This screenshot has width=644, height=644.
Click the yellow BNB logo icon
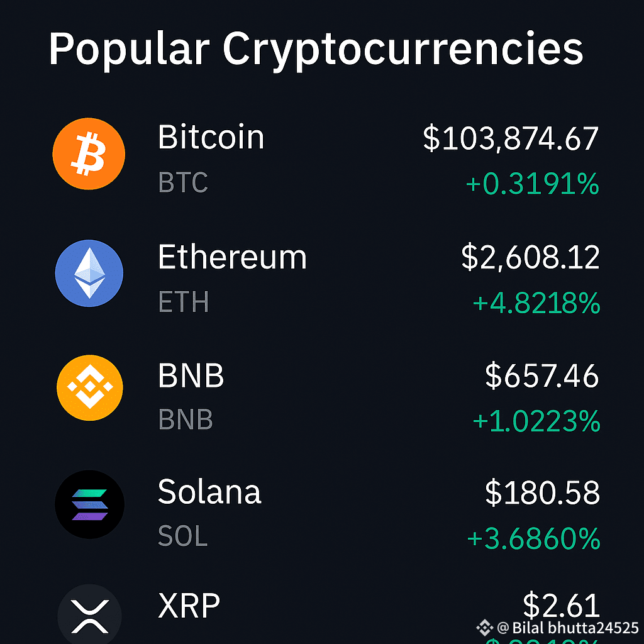[89, 387]
